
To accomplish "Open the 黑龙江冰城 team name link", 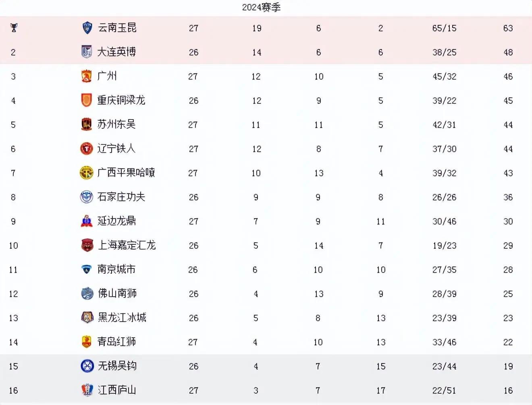I will (x=122, y=318).
